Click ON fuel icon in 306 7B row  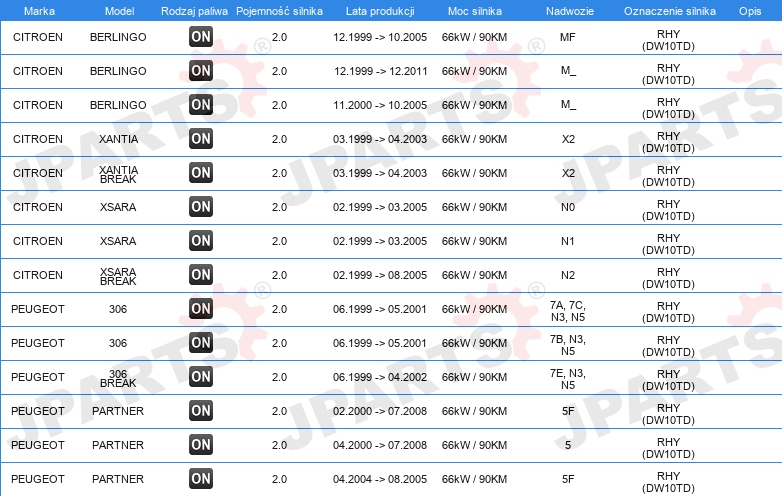(201, 343)
